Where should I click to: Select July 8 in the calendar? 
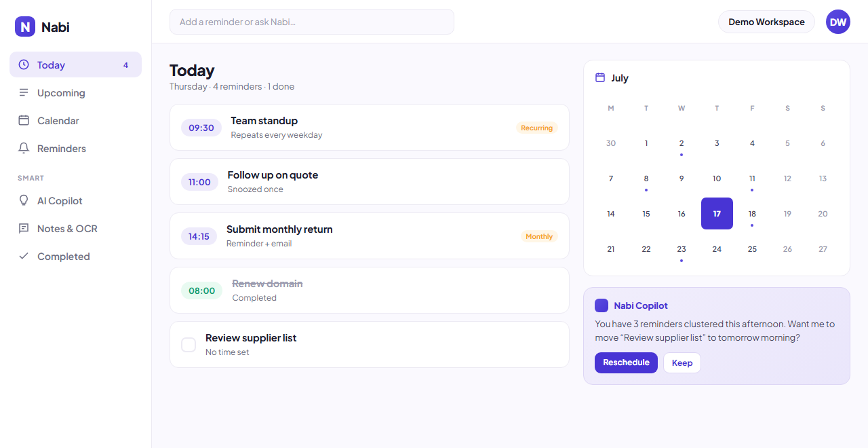coord(646,178)
